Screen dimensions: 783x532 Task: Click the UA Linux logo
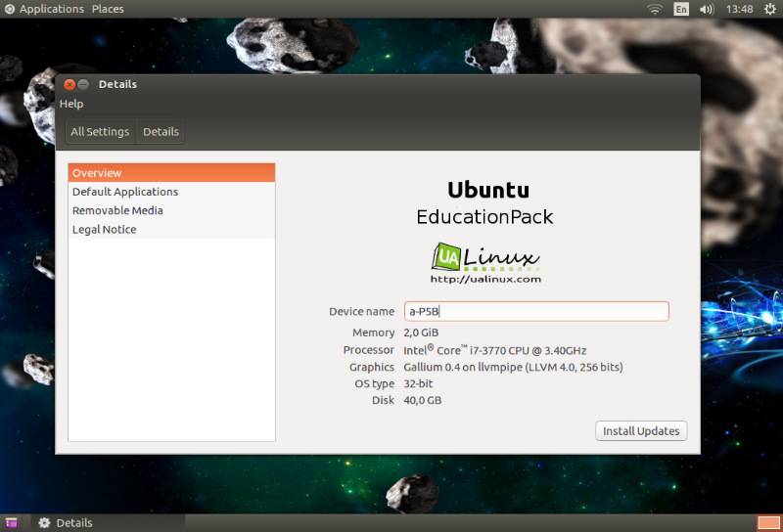(485, 257)
